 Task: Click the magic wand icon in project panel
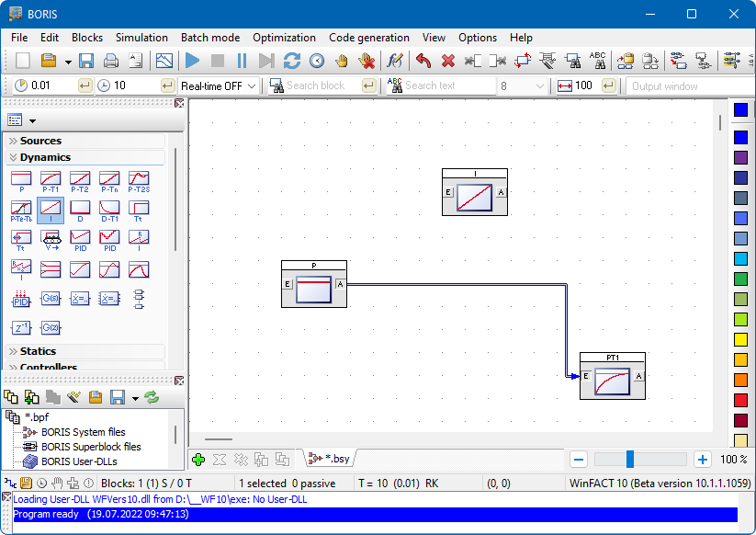click(x=73, y=397)
